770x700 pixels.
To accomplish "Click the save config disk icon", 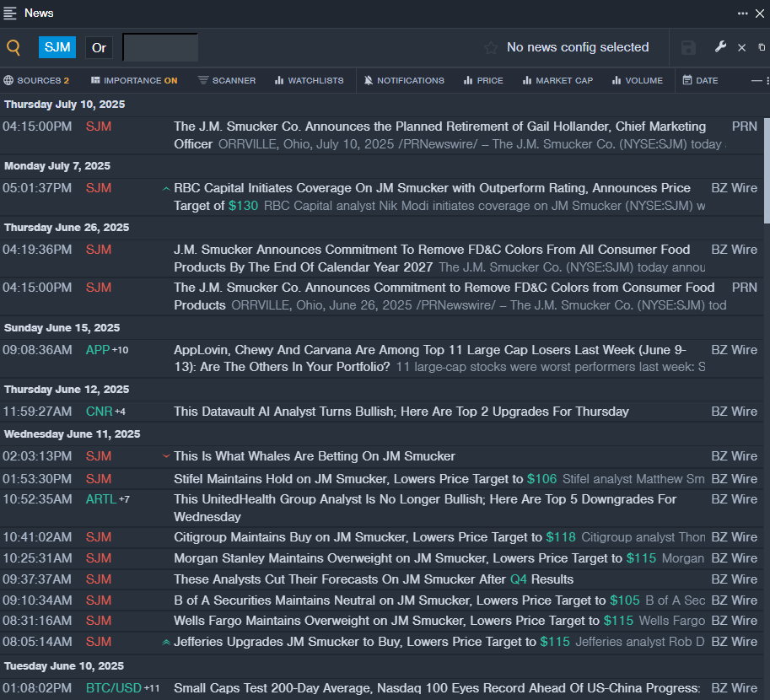I will (x=688, y=47).
